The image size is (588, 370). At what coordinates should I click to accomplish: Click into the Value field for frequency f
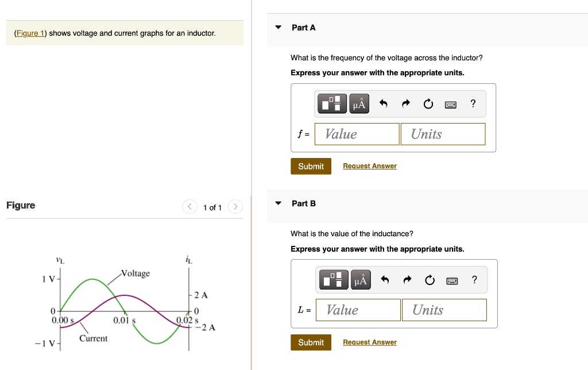356,134
